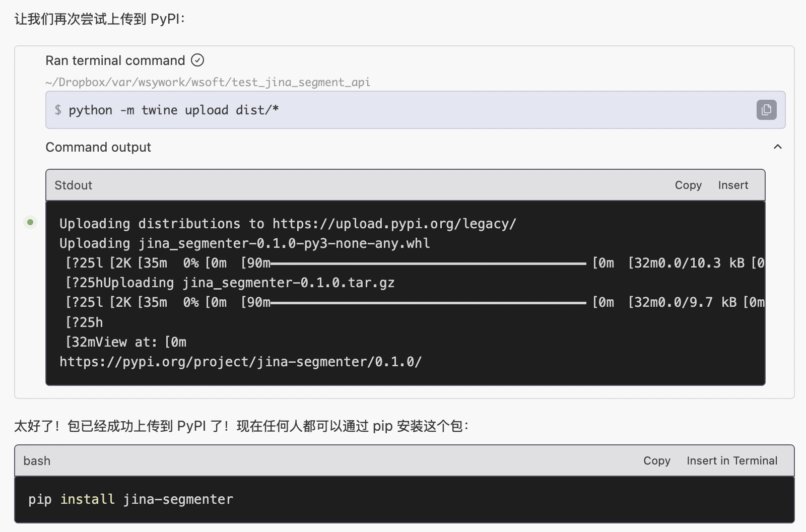The image size is (806, 532).
Task: Click the checkmark circle next to Ran terminal command
Action: click(x=197, y=60)
